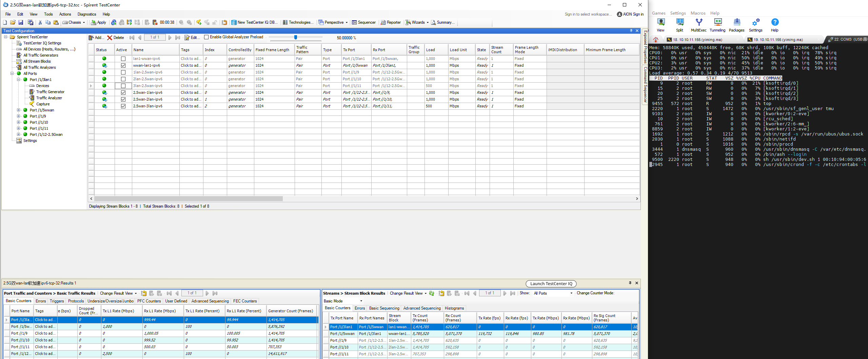Image resolution: width=868 pixels, height=359 pixels.
Task: Click the Copy toolbar icon
Action: click(x=48, y=22)
